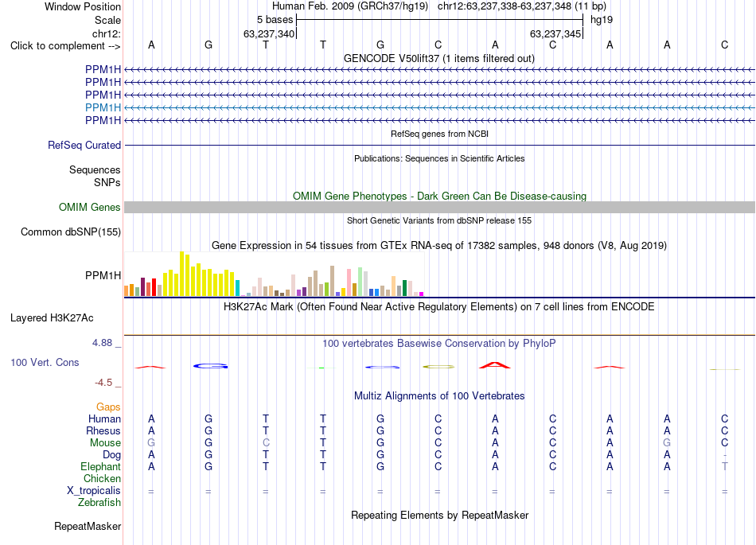
Task: Click the Common dbSNP(155) label
Action: pos(70,232)
